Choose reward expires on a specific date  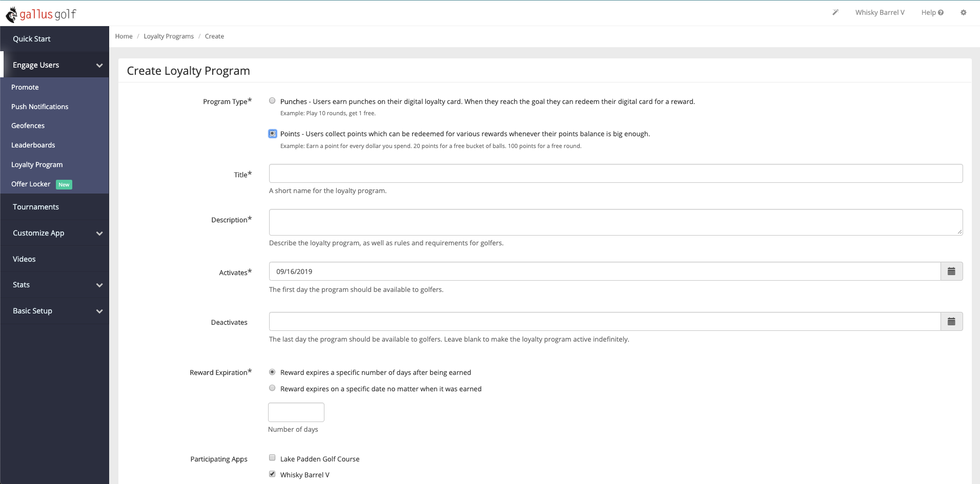[272, 388]
